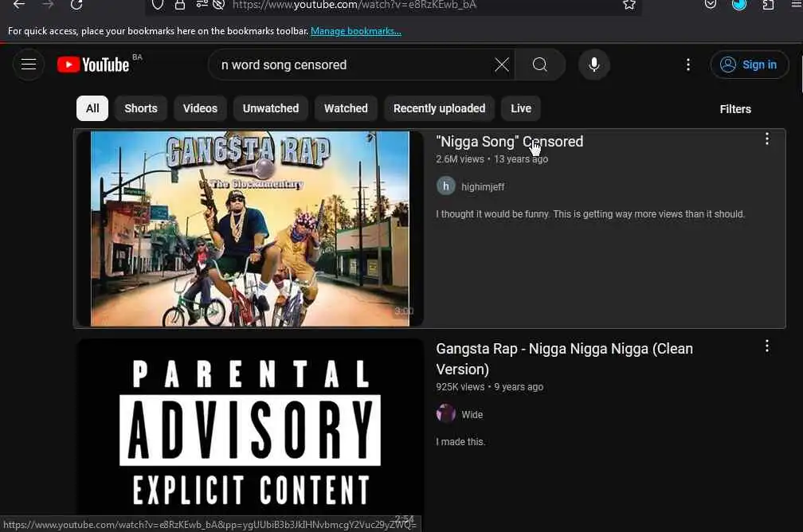Reload the page with the refresh icon

coord(76,5)
